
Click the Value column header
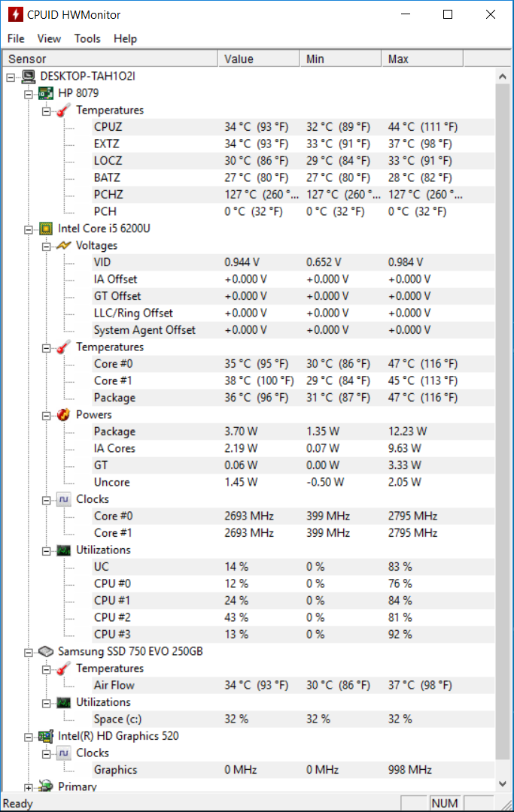point(259,59)
